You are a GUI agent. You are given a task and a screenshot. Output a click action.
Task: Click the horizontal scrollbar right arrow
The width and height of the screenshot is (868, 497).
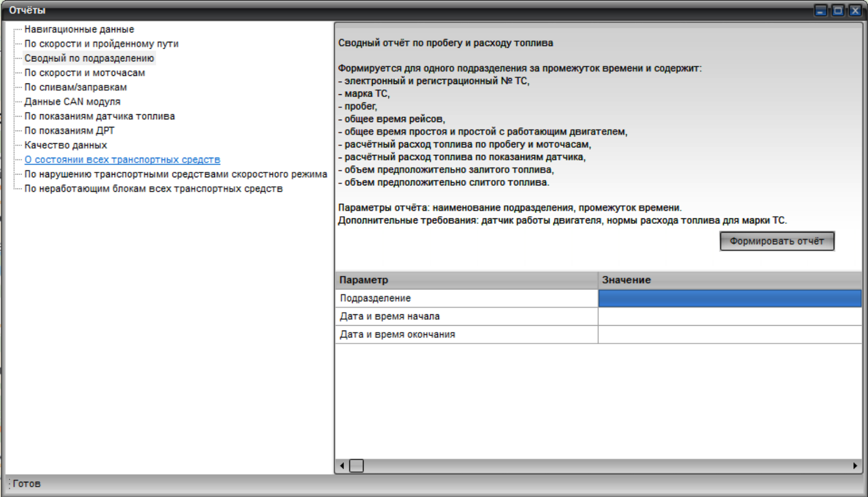coord(855,466)
